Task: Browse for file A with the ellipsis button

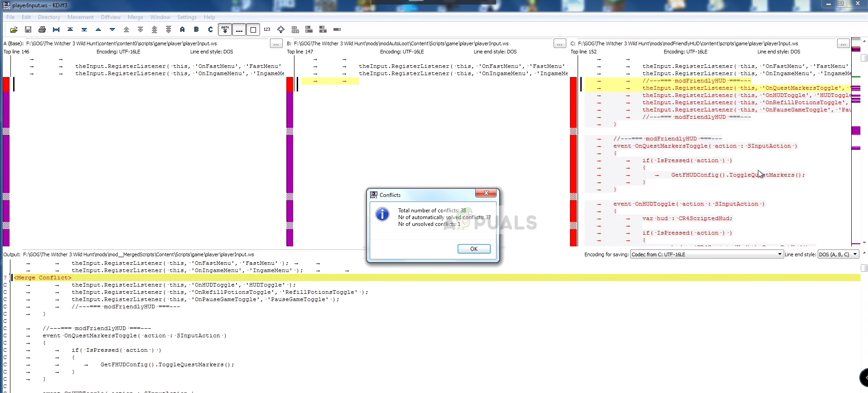Action: pyautogui.click(x=276, y=43)
